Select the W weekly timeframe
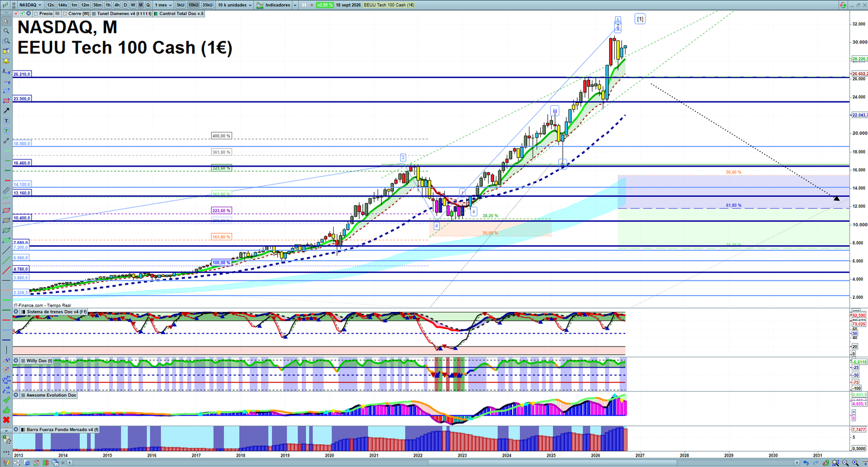The width and height of the screenshot is (868, 467). [133, 5]
